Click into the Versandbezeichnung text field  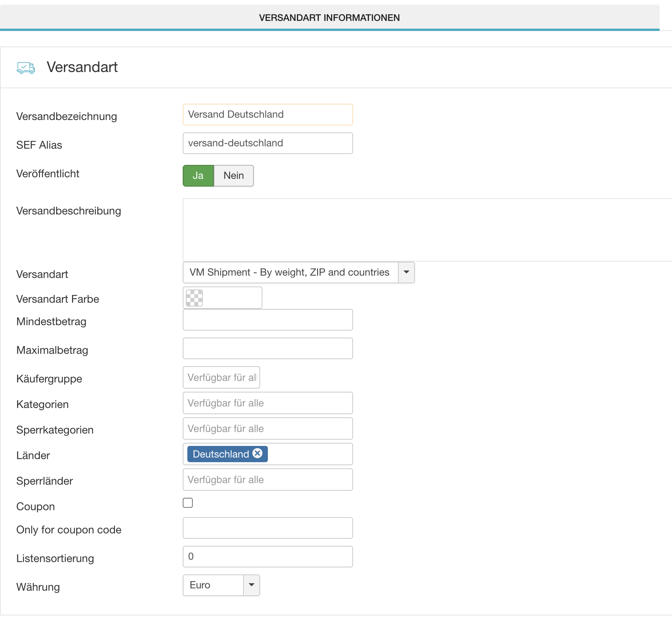[x=267, y=115]
